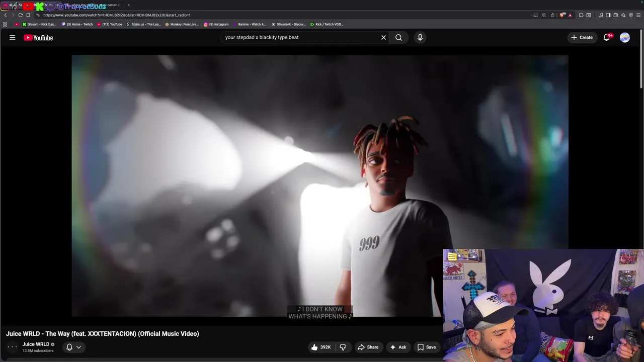Image resolution: width=644 pixels, height=362 pixels.
Task: Go back in browser history
Action: [6, 15]
